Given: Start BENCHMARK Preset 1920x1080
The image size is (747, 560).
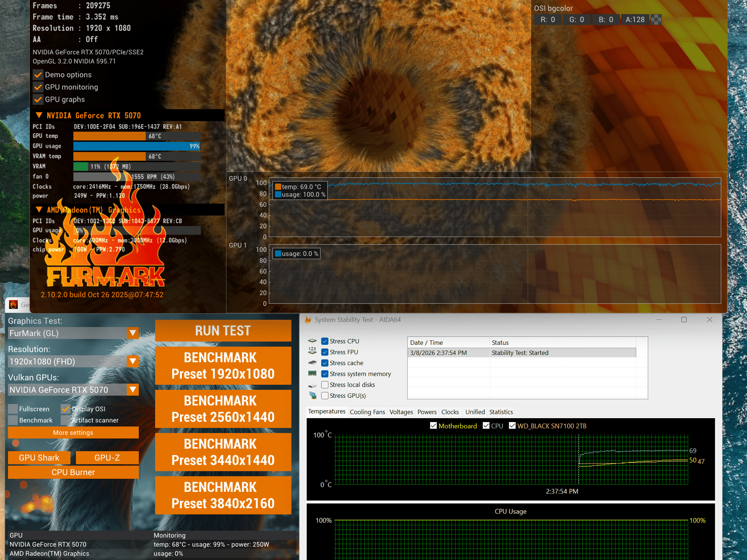Looking at the screenshot, I should pos(223,366).
